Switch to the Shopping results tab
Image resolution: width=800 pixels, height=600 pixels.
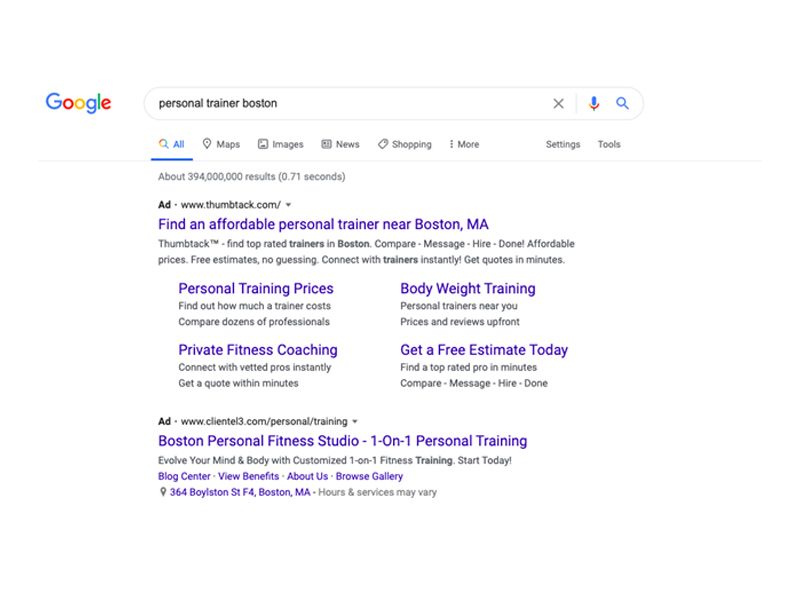(405, 144)
